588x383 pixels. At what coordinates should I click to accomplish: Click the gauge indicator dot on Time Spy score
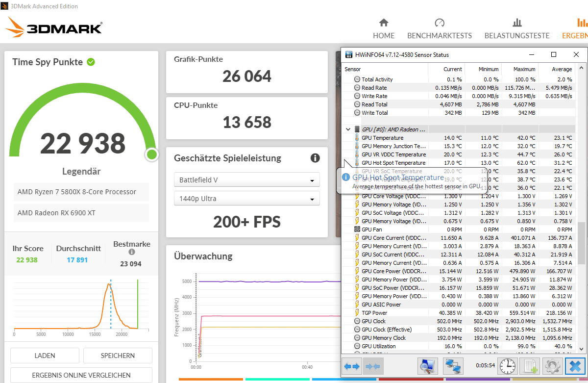[152, 154]
